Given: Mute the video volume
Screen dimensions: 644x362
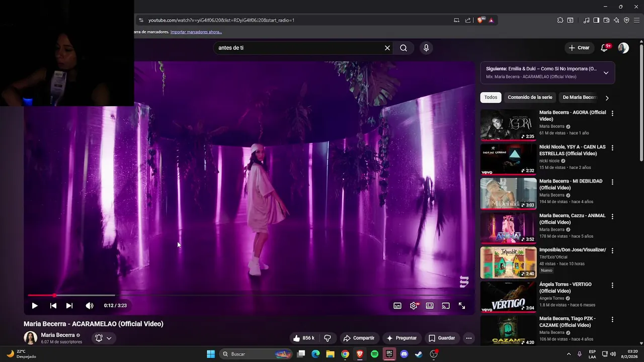Looking at the screenshot, I should point(89,306).
